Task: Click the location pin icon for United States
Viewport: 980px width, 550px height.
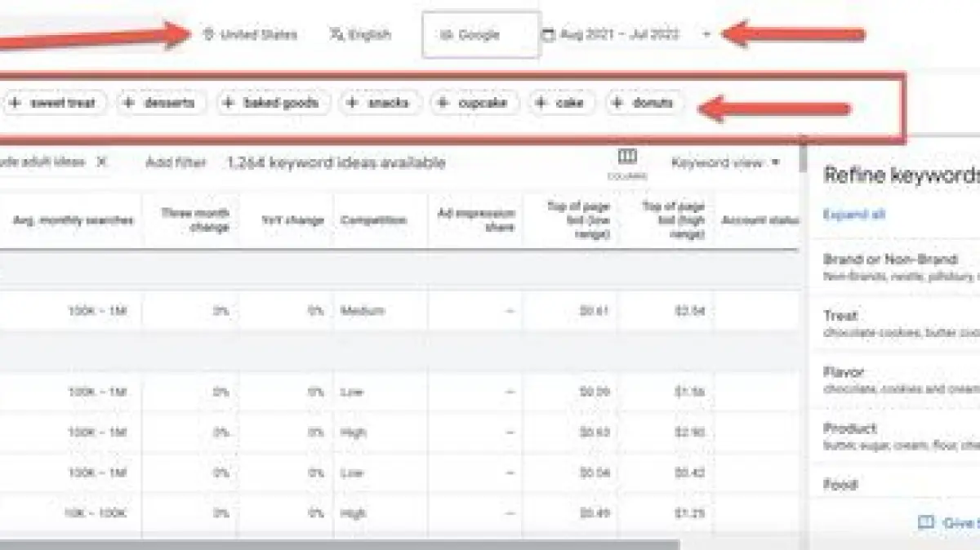Action: 208,34
